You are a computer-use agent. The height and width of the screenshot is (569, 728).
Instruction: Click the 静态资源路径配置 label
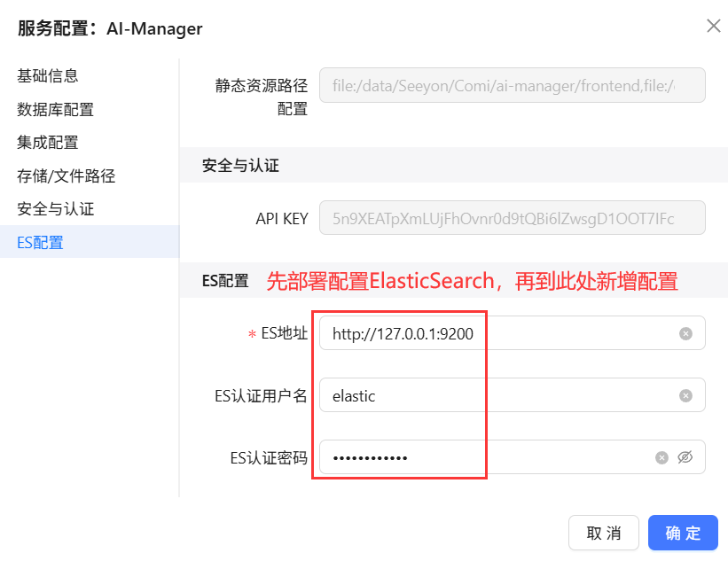click(x=262, y=97)
